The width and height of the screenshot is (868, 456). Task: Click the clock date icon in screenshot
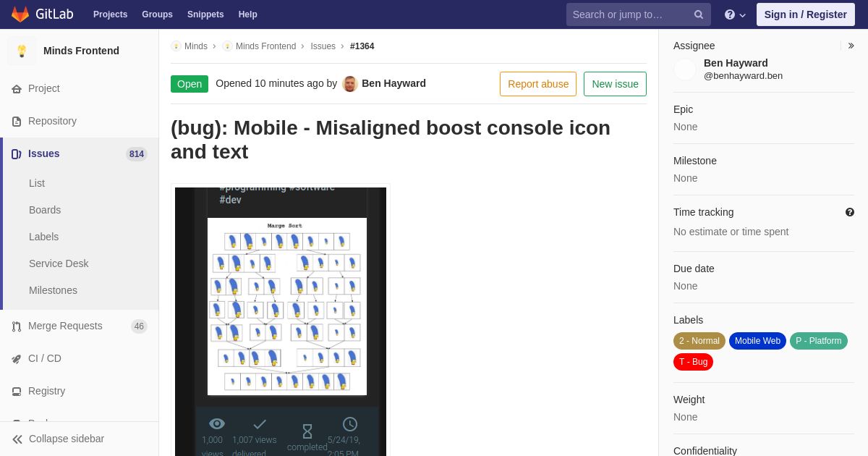pyautogui.click(x=350, y=424)
